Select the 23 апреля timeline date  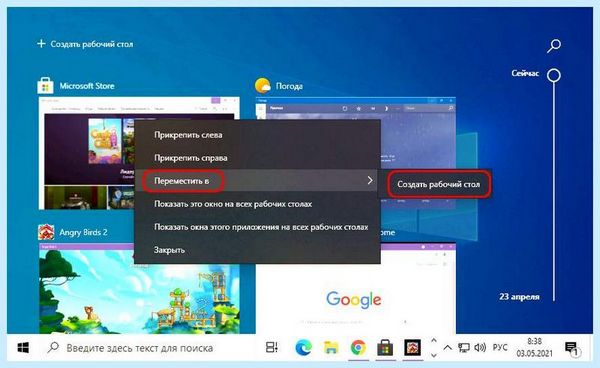[519, 296]
